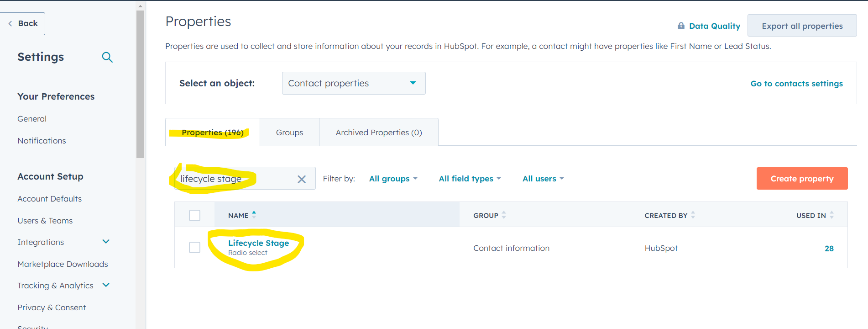The height and width of the screenshot is (329, 868).
Task: Click the Account Setup section heading
Action: pyautogui.click(x=50, y=176)
